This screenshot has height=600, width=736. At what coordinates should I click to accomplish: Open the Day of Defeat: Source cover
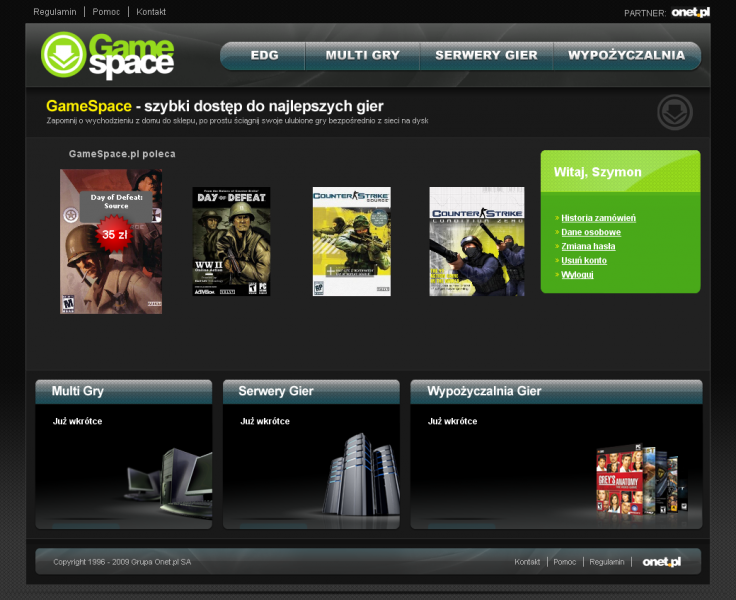[111, 241]
